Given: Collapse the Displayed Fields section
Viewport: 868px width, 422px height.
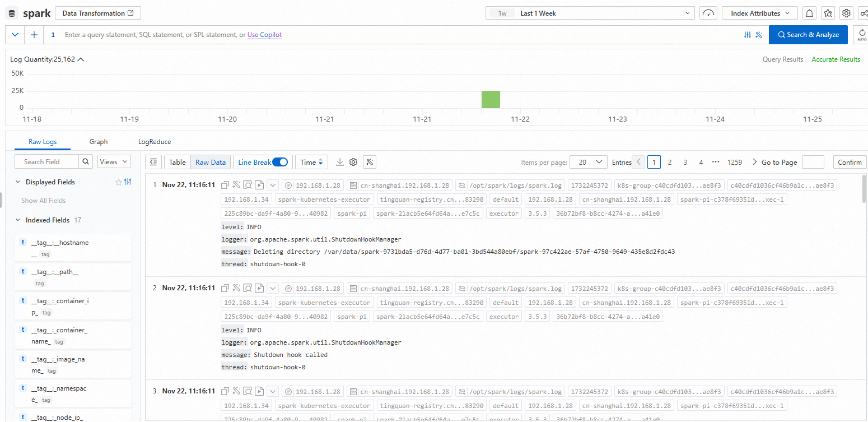Looking at the screenshot, I should tap(18, 182).
